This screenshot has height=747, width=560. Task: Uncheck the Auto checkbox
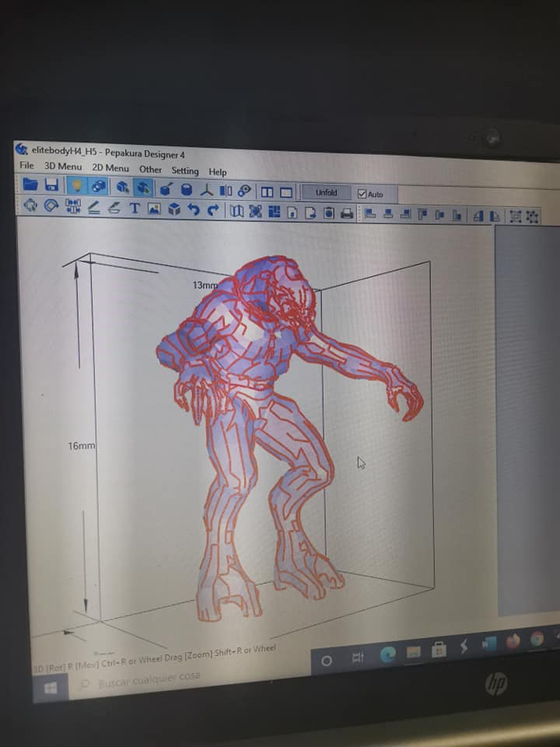(x=362, y=194)
